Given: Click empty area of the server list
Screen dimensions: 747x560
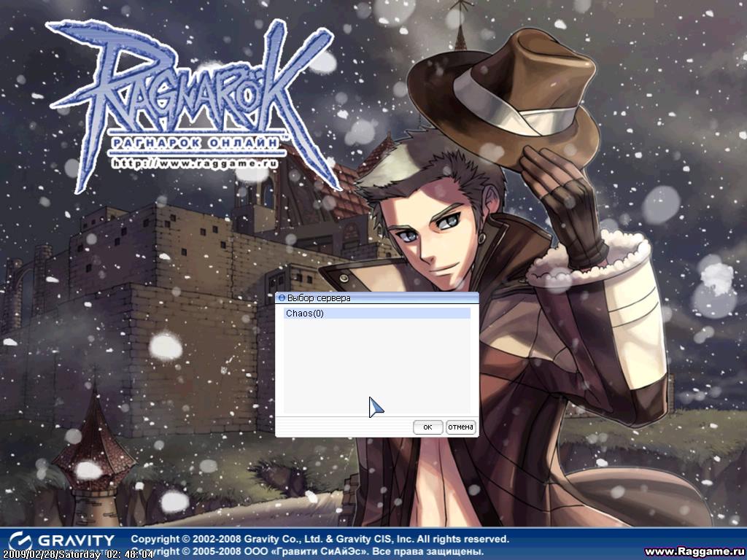Looking at the screenshot, I should [x=376, y=365].
